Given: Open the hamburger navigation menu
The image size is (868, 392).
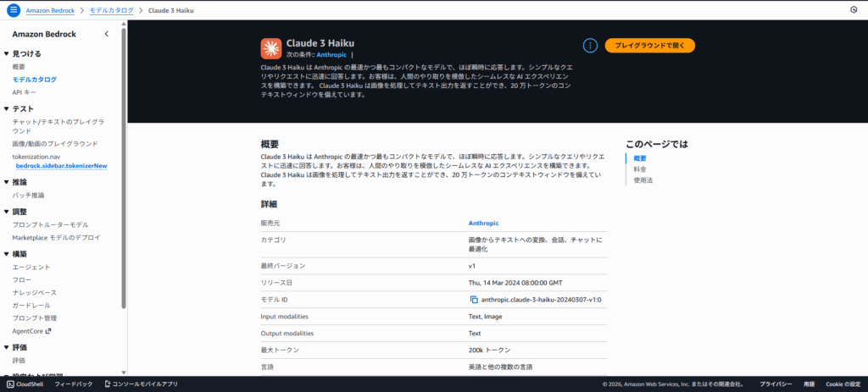Looking at the screenshot, I should pos(14,10).
